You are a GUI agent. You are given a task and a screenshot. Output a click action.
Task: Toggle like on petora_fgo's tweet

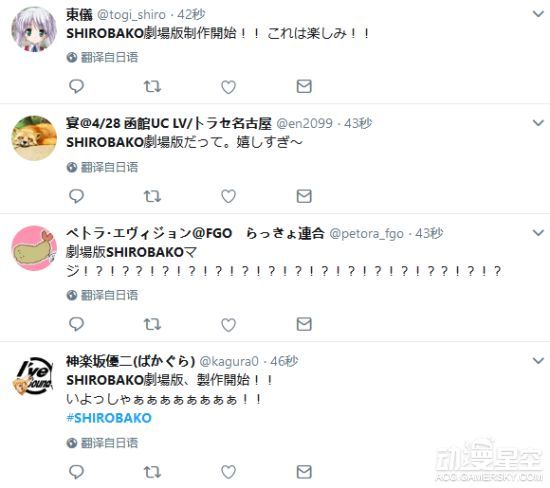click(x=228, y=325)
